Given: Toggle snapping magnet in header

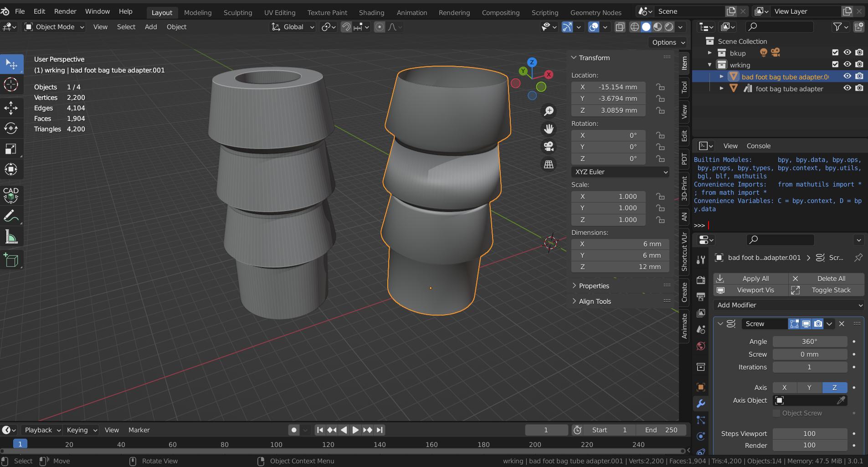Looking at the screenshot, I should point(346,27).
